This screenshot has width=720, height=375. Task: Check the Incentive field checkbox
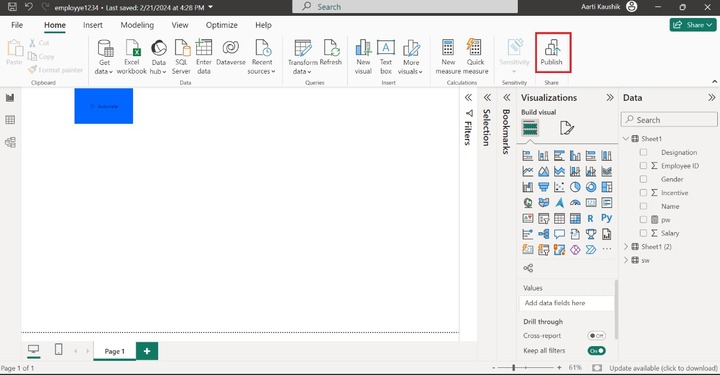[643, 193]
